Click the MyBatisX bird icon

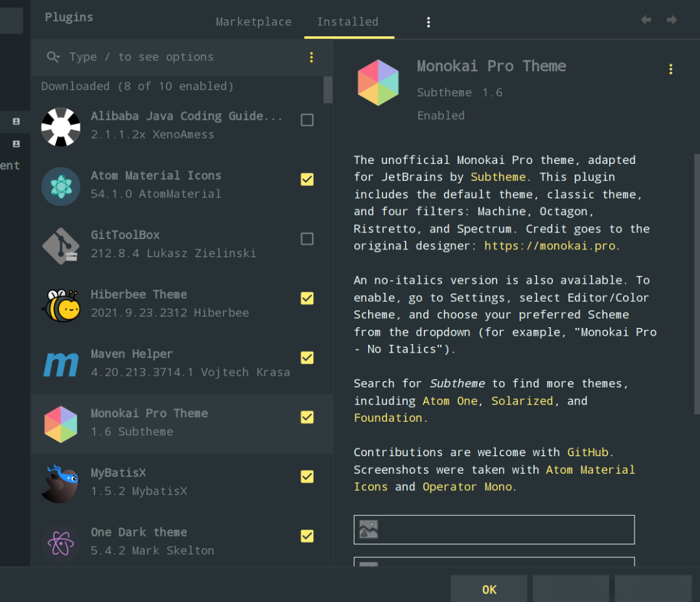[x=61, y=484]
